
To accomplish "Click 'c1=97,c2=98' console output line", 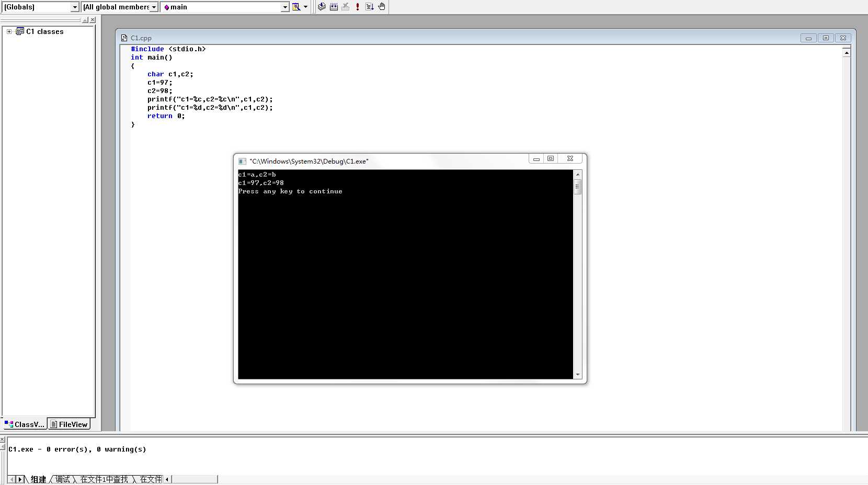I will click(261, 183).
